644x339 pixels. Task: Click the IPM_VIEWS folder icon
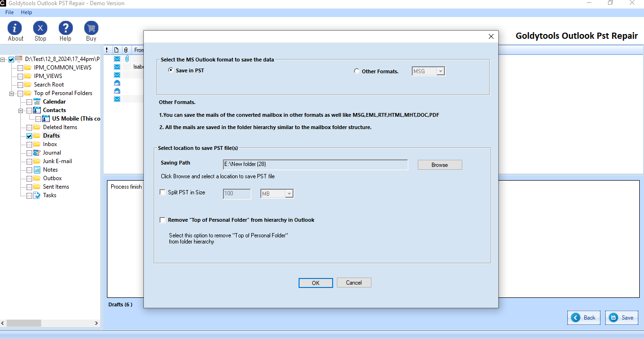click(27, 76)
